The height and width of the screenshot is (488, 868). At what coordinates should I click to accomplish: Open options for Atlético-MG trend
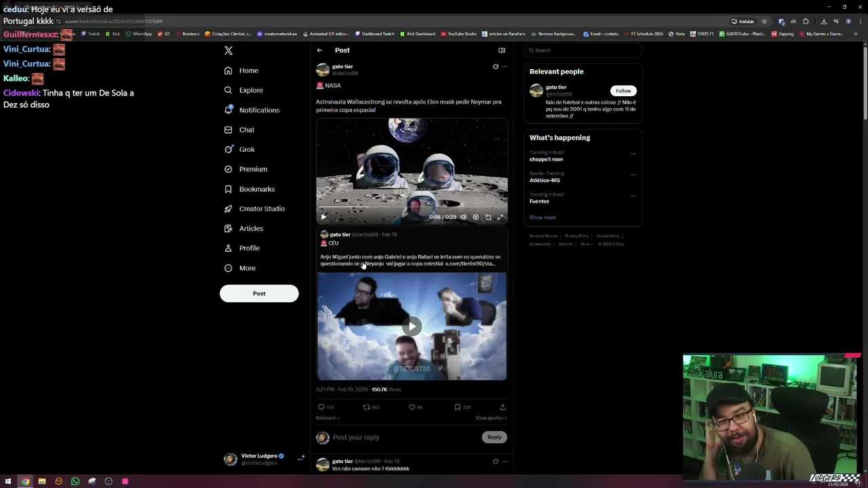point(633,175)
